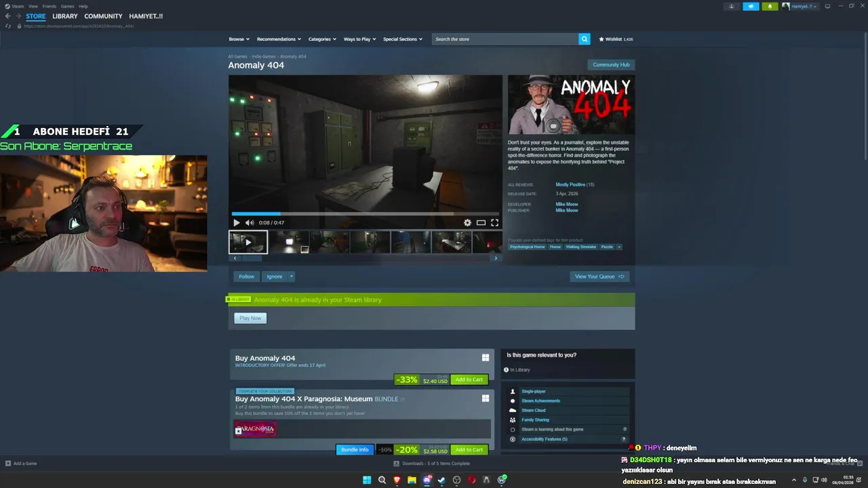Open the Paragnosia bundle item image

tap(255, 429)
